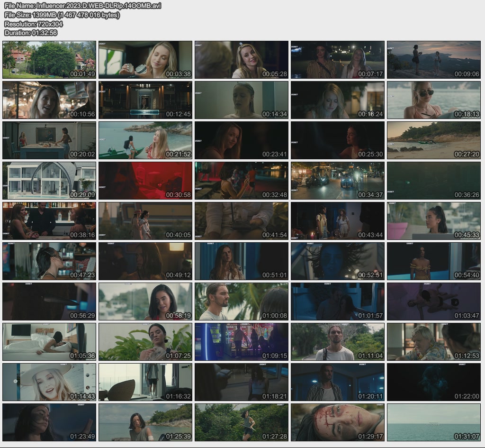The height and width of the screenshot is (448, 485).
Task: Open the final ocean frame at 01:31:07
Action: coord(433,422)
